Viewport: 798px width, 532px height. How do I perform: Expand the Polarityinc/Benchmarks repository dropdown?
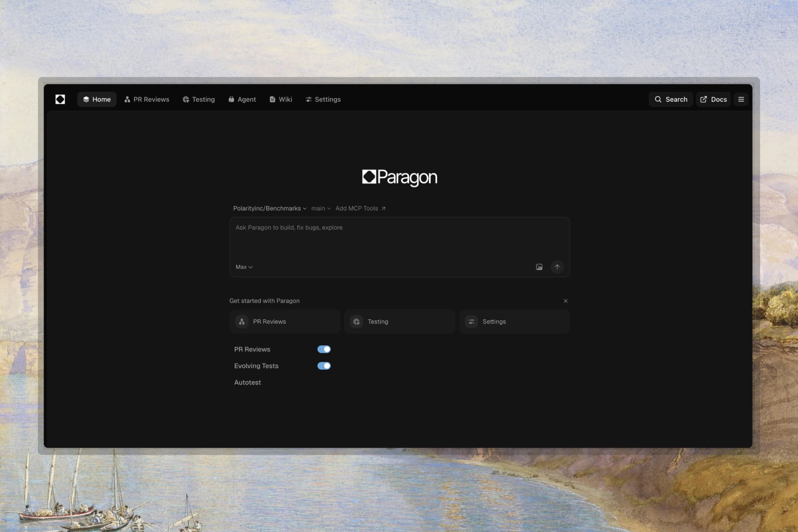tap(270, 208)
